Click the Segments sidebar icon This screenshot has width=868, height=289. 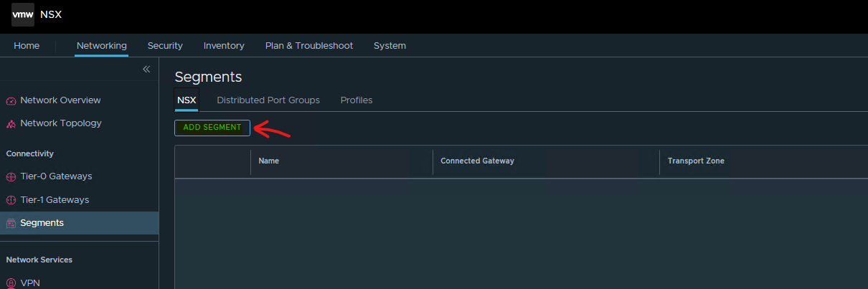(11, 224)
